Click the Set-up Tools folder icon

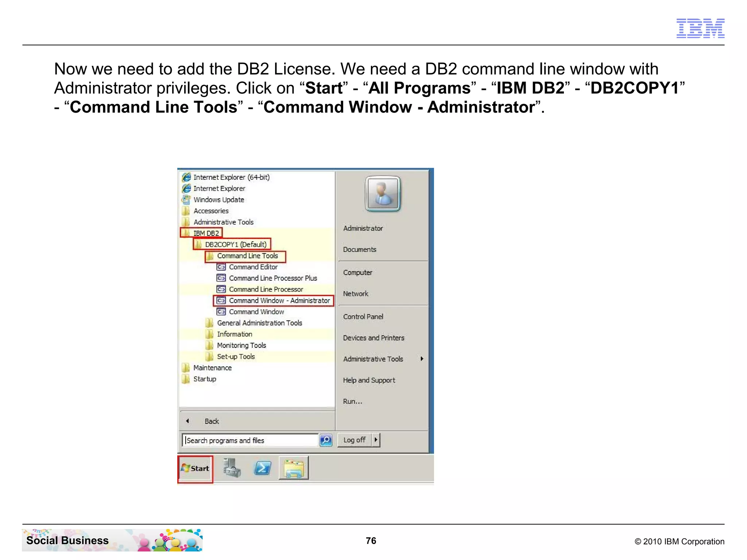point(209,357)
